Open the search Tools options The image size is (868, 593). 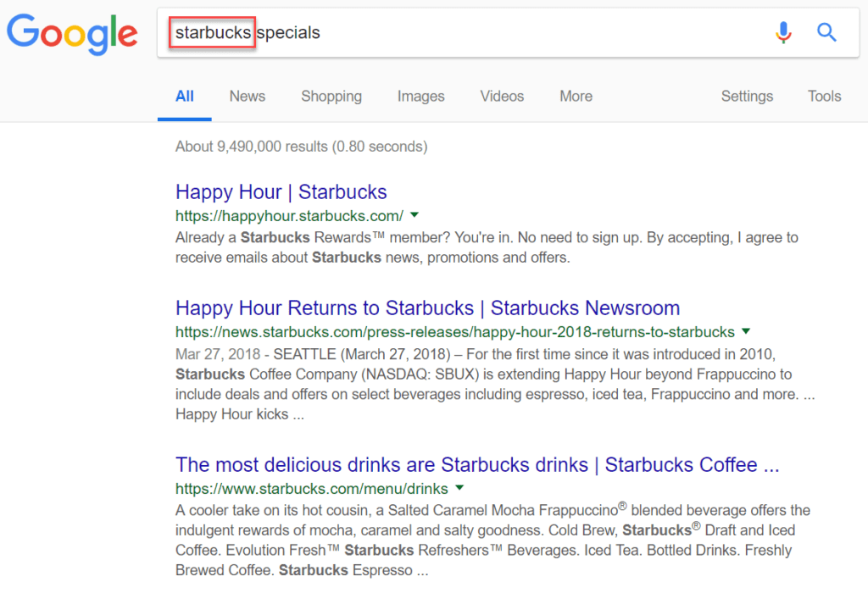tap(824, 97)
